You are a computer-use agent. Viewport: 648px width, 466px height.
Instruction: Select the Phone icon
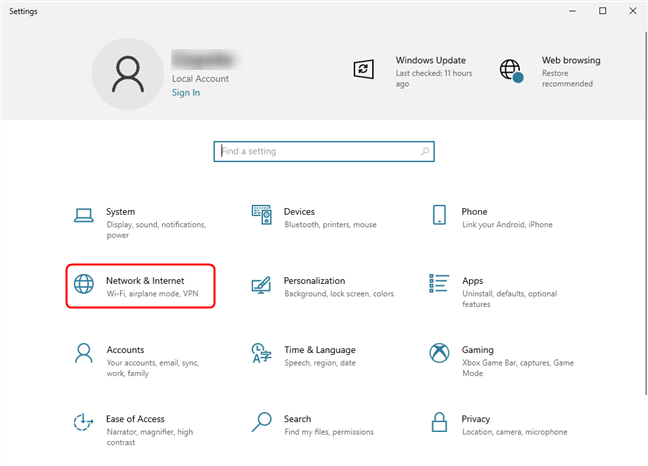439,215
